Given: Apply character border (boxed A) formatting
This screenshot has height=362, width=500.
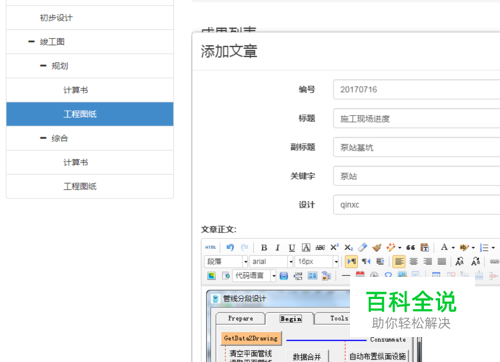Looking at the screenshot, I should click(x=306, y=248).
